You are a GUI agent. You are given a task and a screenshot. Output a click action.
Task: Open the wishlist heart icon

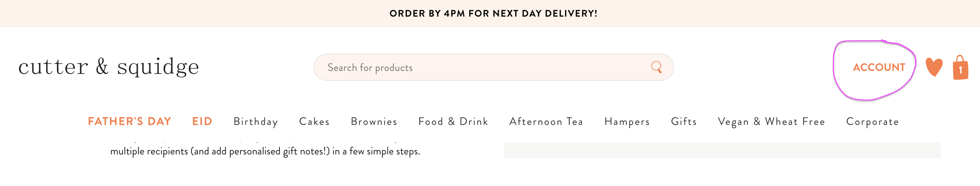[934, 67]
